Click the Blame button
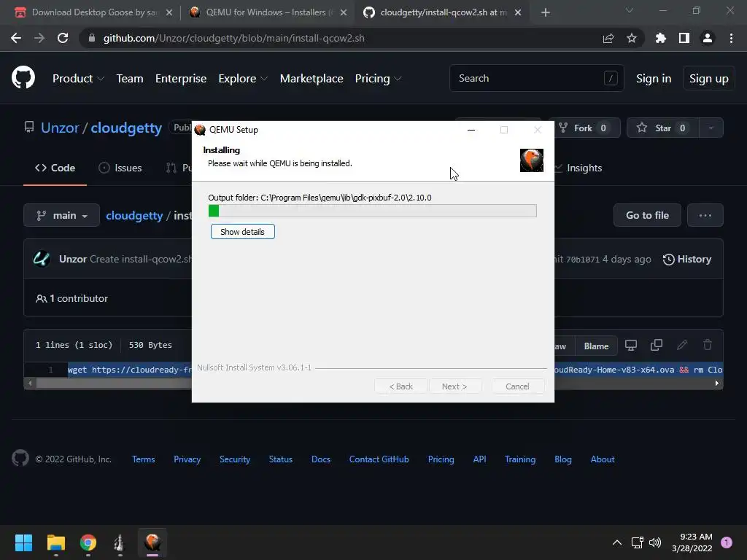This screenshot has width=747, height=560. click(x=596, y=346)
